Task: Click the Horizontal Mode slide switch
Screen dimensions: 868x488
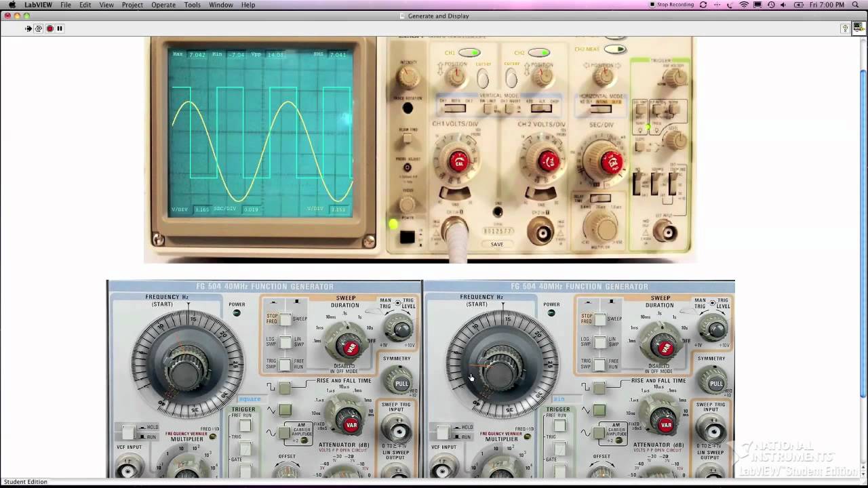Action: (x=600, y=108)
